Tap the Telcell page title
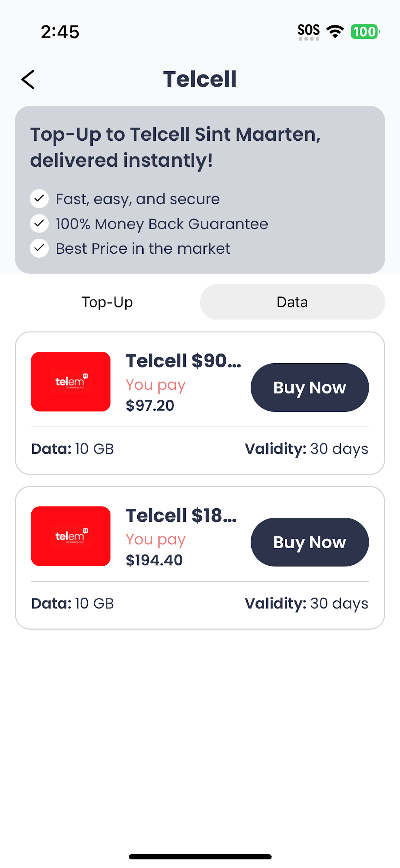 pyautogui.click(x=200, y=79)
